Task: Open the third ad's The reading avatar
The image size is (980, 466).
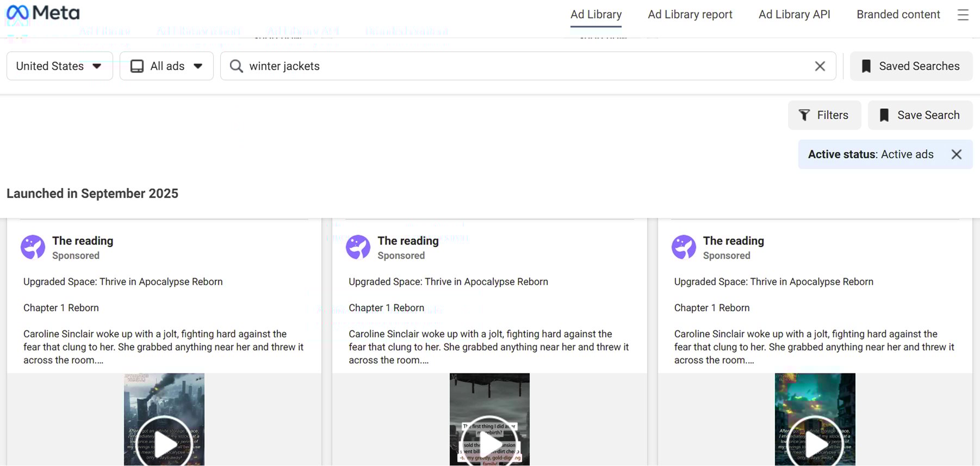Action: 683,247
